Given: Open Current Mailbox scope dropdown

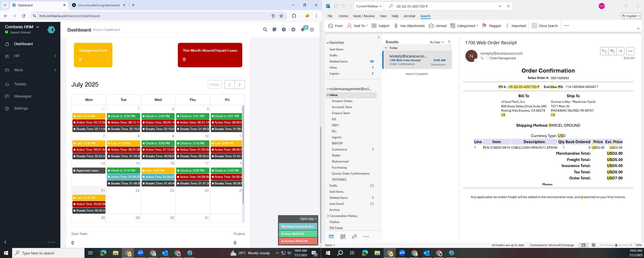Looking at the screenshot, I should coord(369,6).
